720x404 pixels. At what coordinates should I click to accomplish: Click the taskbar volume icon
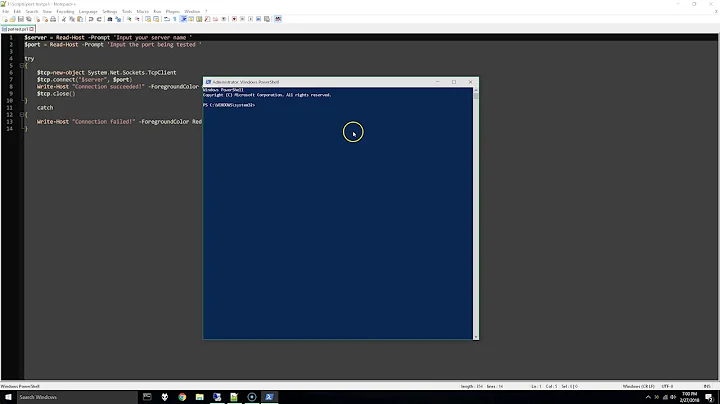[x=673, y=398]
